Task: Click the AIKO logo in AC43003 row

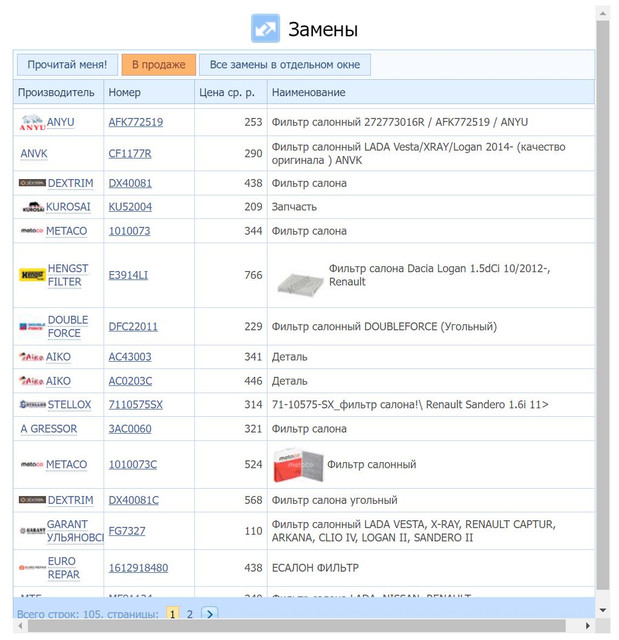Action: coord(31,357)
